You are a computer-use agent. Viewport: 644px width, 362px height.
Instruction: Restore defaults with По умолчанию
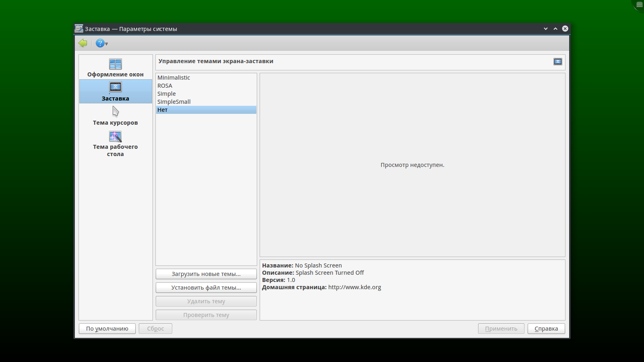[107, 329]
